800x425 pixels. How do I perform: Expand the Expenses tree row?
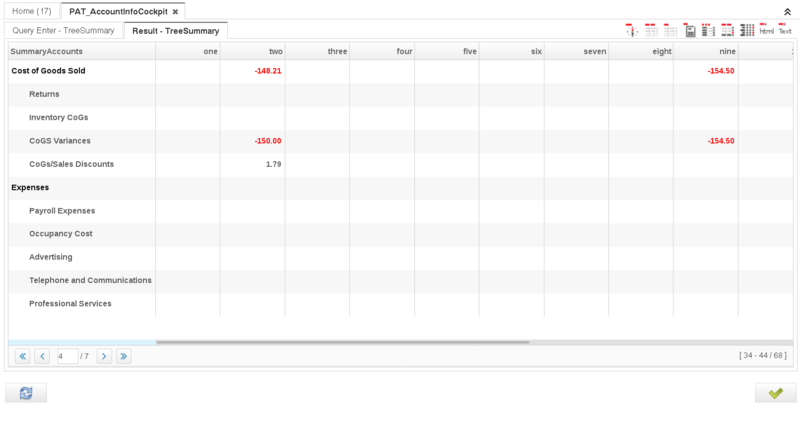point(30,187)
